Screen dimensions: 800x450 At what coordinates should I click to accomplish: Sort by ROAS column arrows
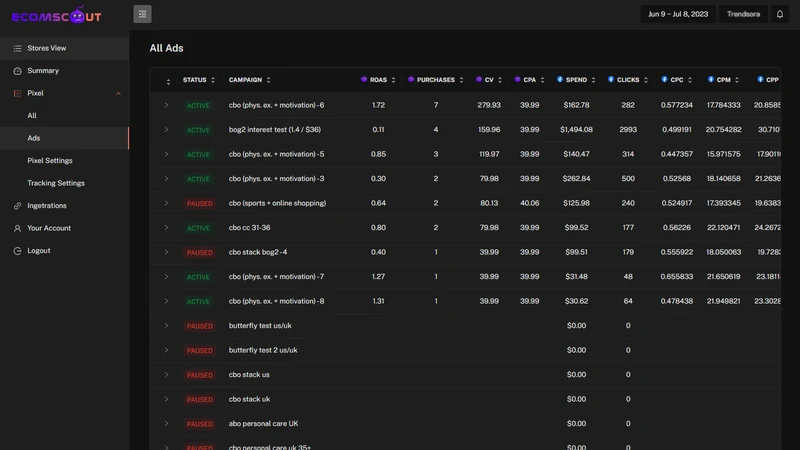pyautogui.click(x=393, y=80)
